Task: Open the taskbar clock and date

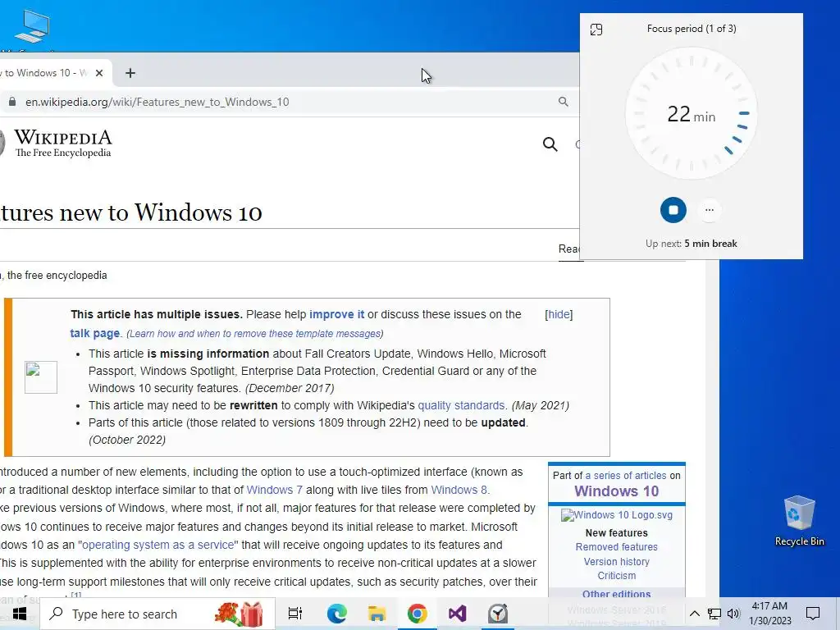Action: pyautogui.click(x=769, y=614)
